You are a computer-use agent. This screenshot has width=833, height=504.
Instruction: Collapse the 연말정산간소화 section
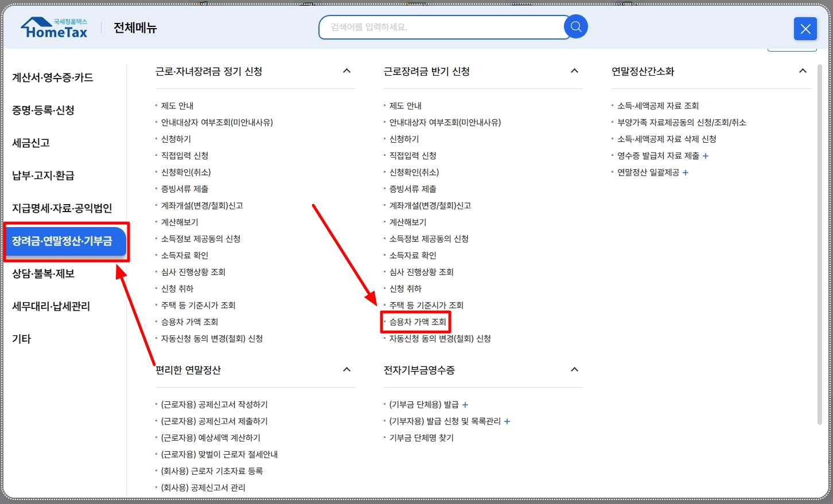click(803, 71)
